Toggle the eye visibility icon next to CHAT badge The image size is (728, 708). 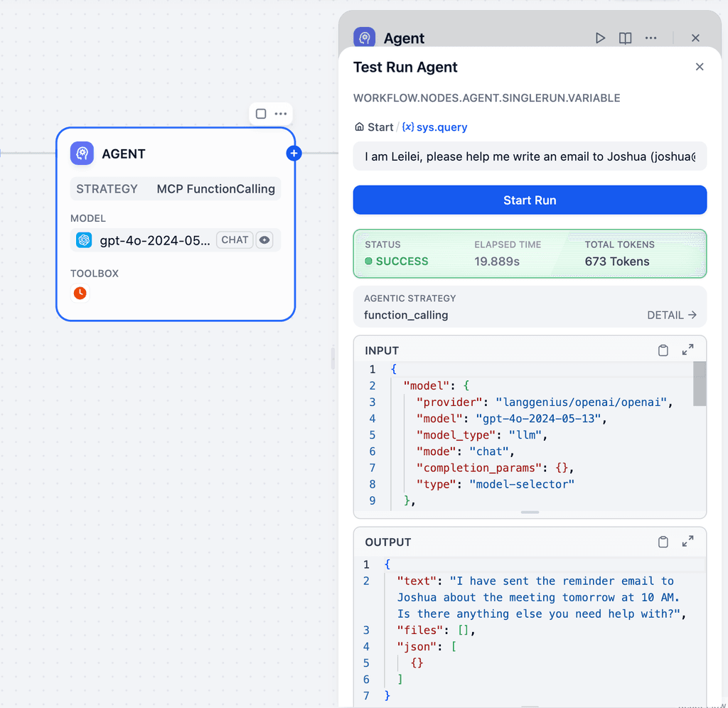pos(264,240)
